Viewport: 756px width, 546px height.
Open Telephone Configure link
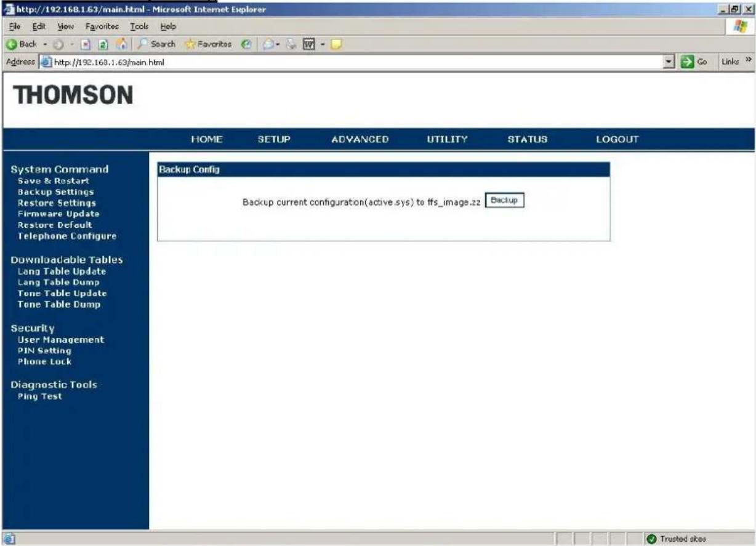coord(67,236)
